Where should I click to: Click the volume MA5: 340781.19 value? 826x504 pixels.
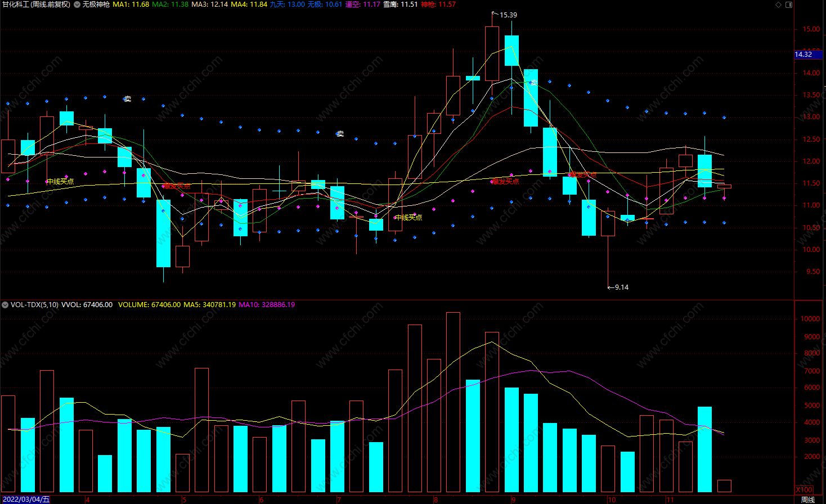[x=210, y=305]
